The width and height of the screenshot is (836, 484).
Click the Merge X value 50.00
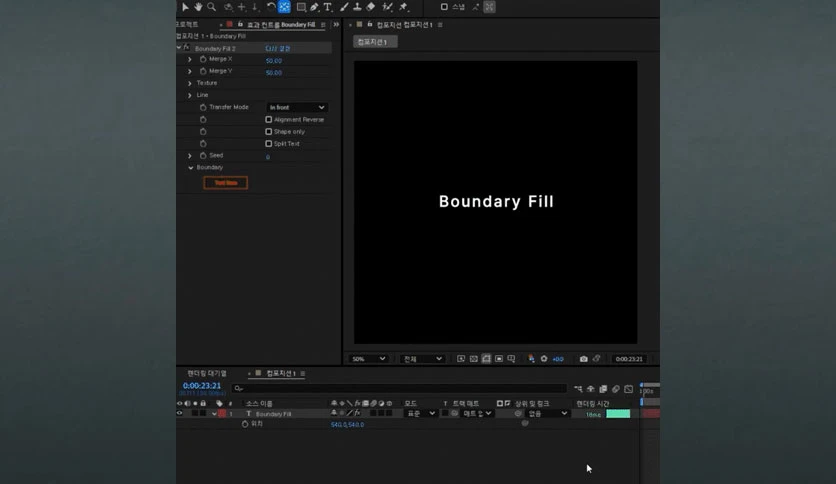tap(274, 61)
